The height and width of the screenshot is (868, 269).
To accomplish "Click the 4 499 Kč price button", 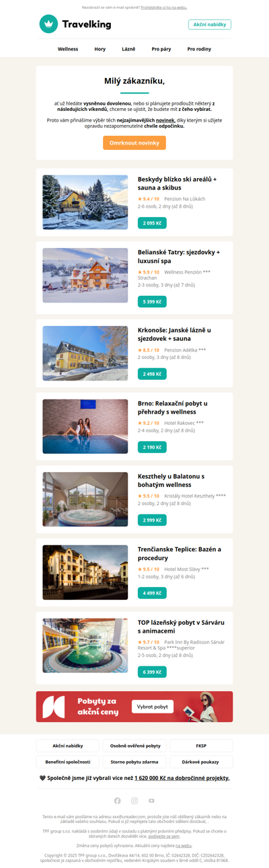I will pos(152,593).
